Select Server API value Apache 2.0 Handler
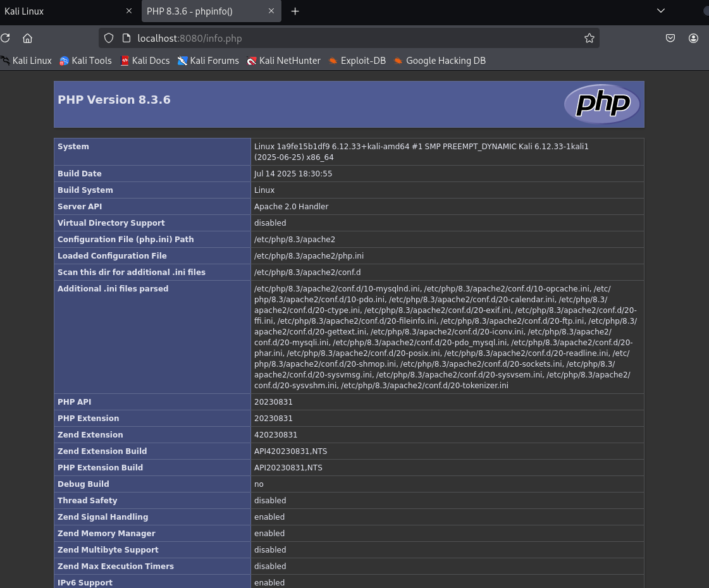Image resolution: width=709 pixels, height=588 pixels. [x=291, y=206]
